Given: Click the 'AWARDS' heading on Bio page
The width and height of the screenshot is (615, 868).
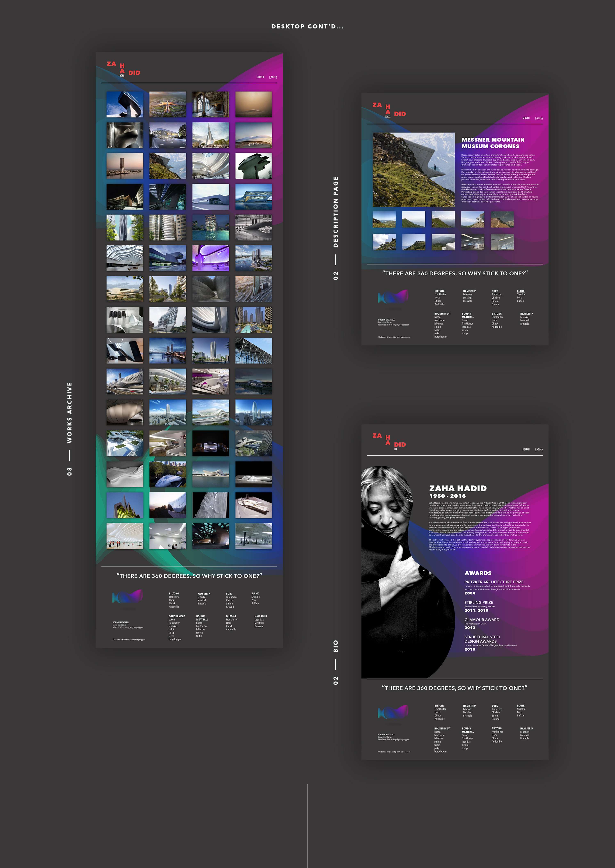Looking at the screenshot, I should tap(478, 573).
